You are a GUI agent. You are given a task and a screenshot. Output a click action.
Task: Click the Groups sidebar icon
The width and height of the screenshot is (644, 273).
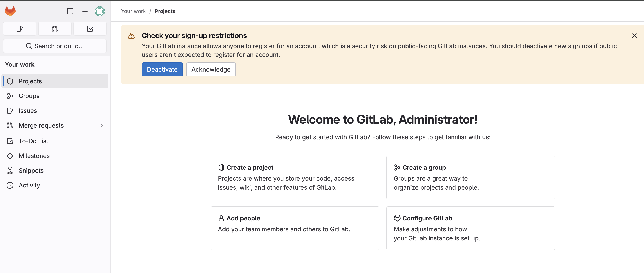pyautogui.click(x=10, y=96)
